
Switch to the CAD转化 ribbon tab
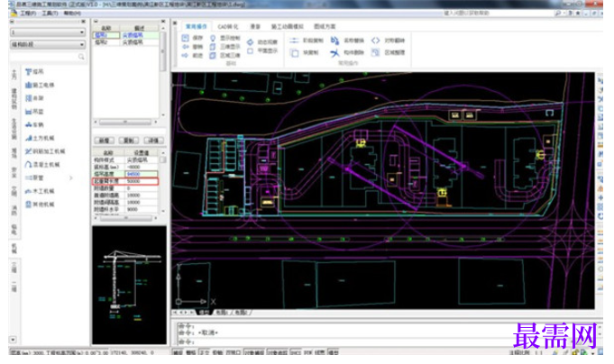coord(227,27)
